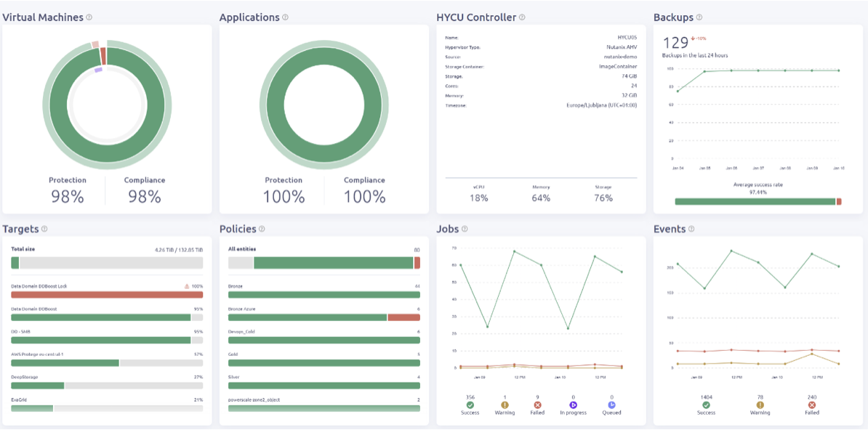
Task: Click the Applications protection donut chart
Action: click(324, 99)
